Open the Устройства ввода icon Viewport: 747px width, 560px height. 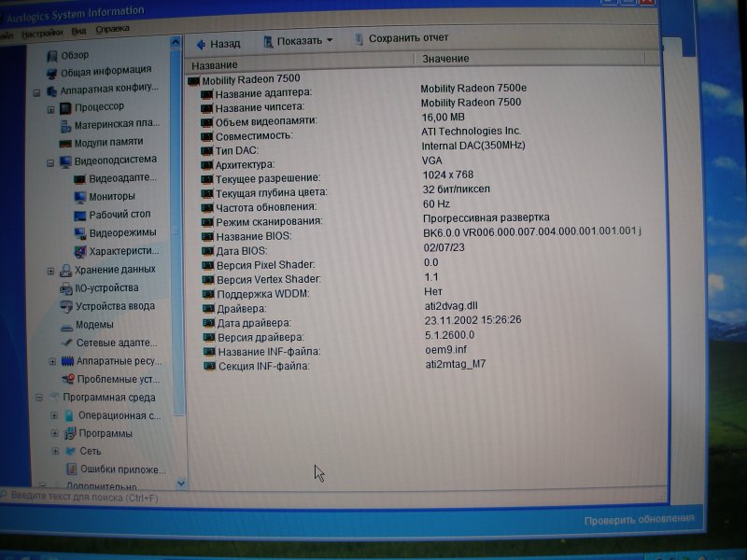pyautogui.click(x=65, y=306)
